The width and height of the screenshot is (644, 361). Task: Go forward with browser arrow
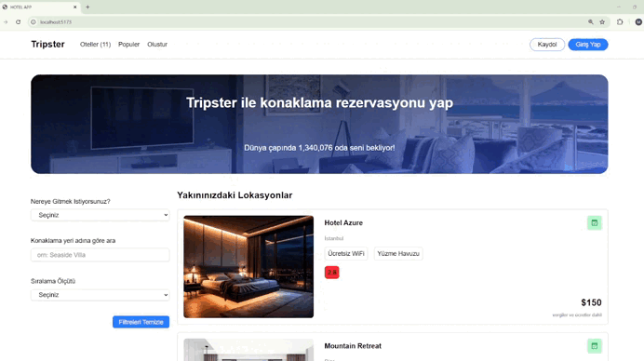(x=6, y=22)
